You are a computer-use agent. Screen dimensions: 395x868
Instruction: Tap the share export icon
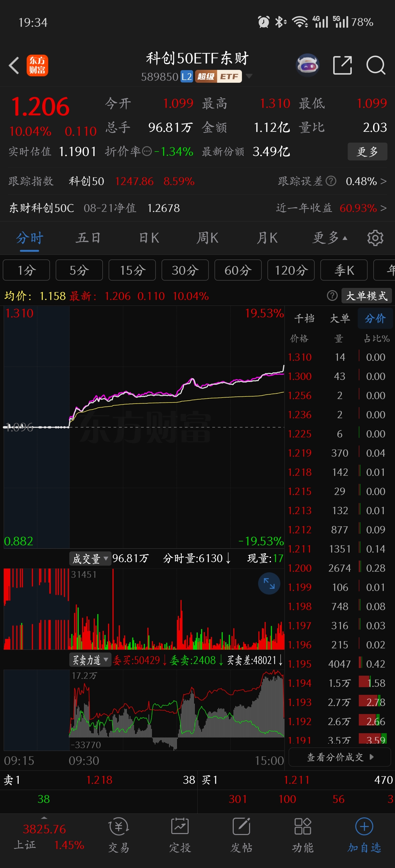[342, 65]
